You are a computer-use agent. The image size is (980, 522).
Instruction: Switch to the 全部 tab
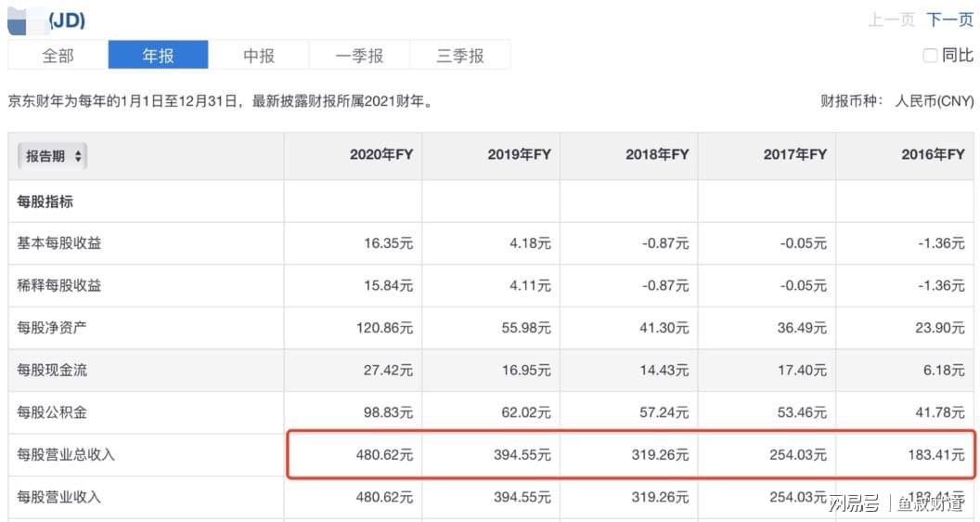click(x=58, y=56)
